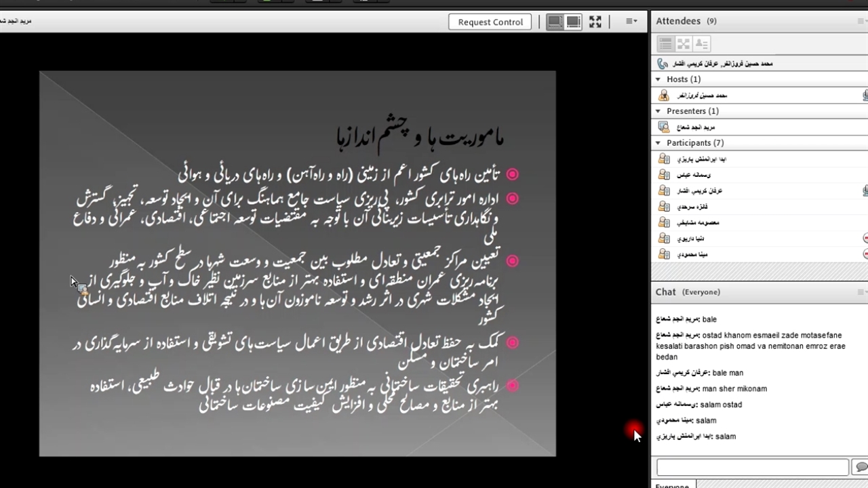Select the second display-mode toggle in share toolbar
The height and width of the screenshot is (488, 868).
click(574, 22)
